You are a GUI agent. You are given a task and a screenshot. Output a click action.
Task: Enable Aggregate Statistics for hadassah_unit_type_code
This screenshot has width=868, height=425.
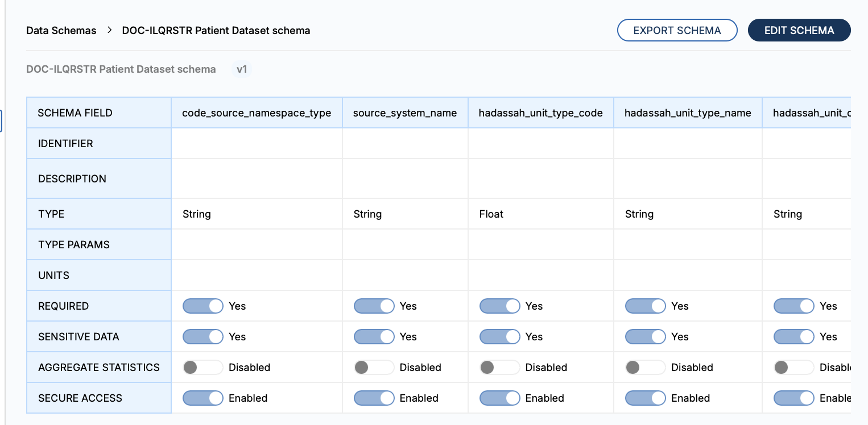pyautogui.click(x=500, y=368)
